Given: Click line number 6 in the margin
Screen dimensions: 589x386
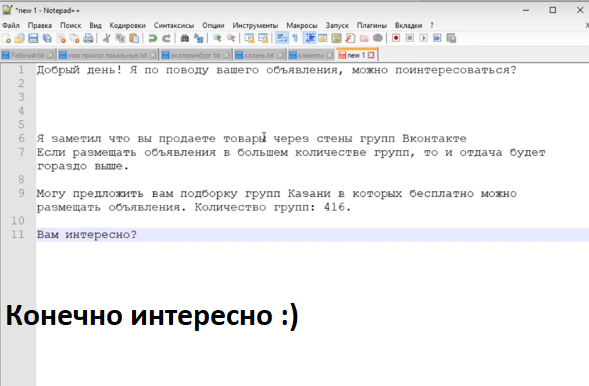Looking at the screenshot, I should (x=21, y=138).
